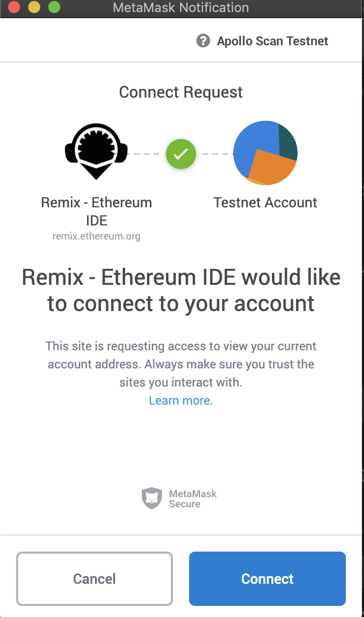The image size is (364, 617).
Task: Click the 'This site is requesting access' paragraph
Action: click(181, 364)
